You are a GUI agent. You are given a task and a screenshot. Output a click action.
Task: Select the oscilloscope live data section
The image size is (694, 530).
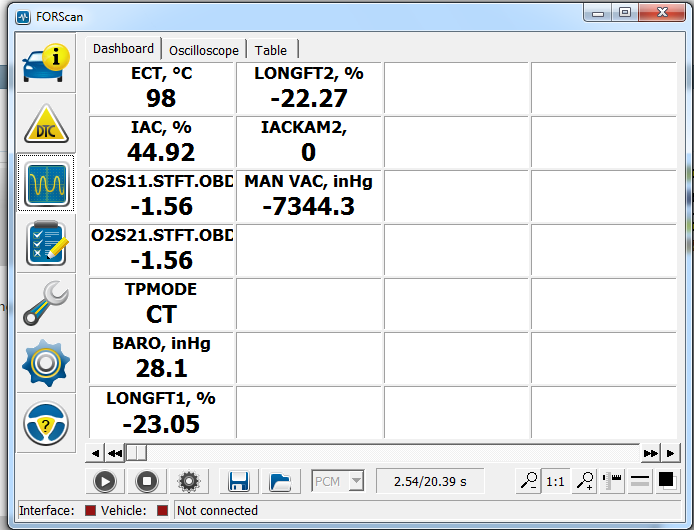pos(46,184)
